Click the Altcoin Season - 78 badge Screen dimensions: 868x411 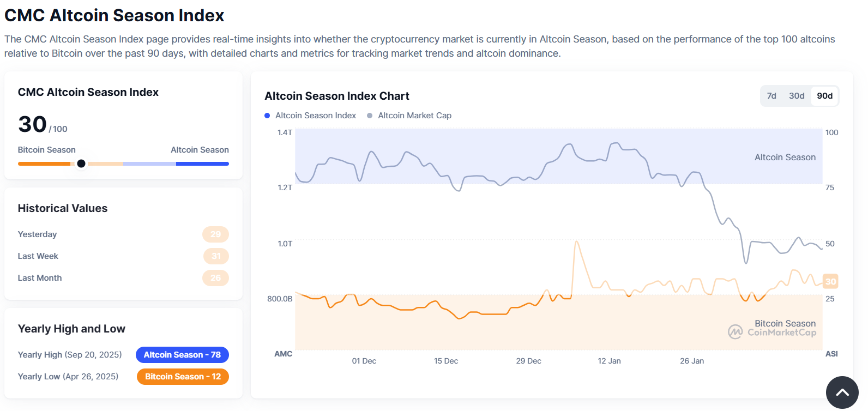[x=182, y=355]
